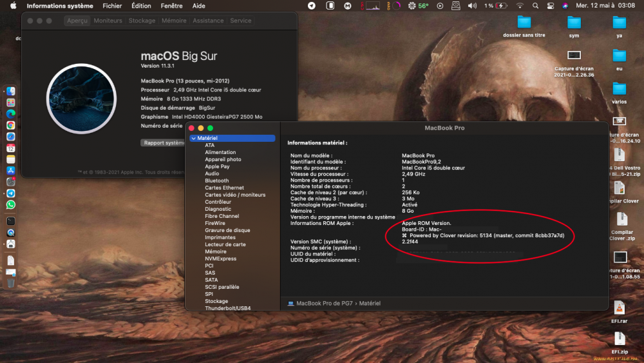This screenshot has width=644, height=363.
Task: Click the Telegram menu bar status icon
Action: click(x=312, y=6)
